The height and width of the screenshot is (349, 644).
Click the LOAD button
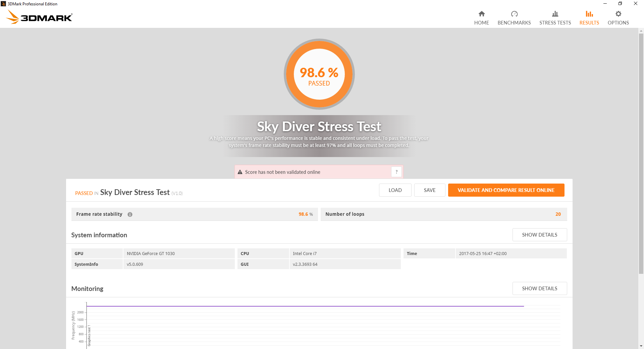395,190
